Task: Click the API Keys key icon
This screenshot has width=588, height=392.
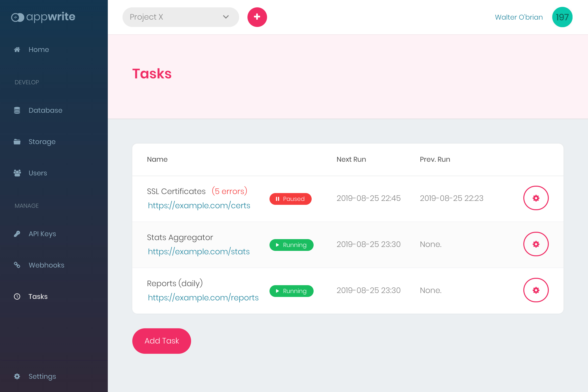Action: point(17,234)
